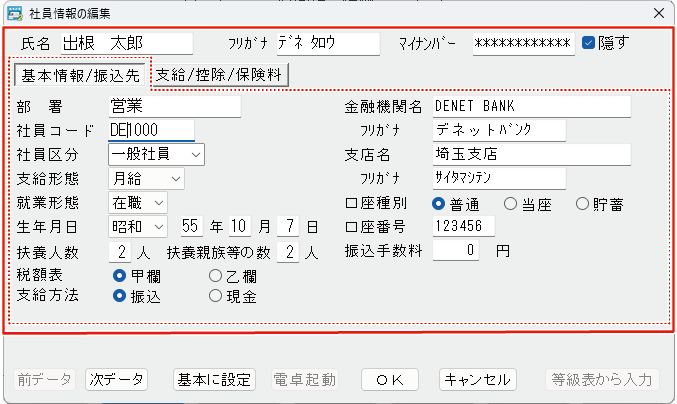Choose 乙欄 for the tax table

[x=215, y=276]
